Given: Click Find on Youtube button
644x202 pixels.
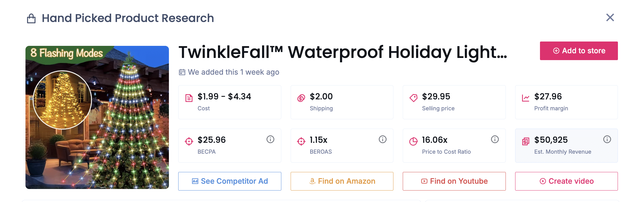Looking at the screenshot, I should click(454, 181).
